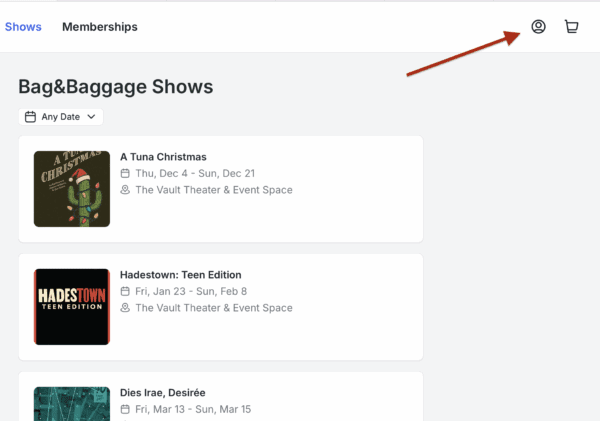The width and height of the screenshot is (600, 421).
Task: Click the 'Fri, Mar 13 - Sun, Mar 15' dates
Action: point(193,409)
